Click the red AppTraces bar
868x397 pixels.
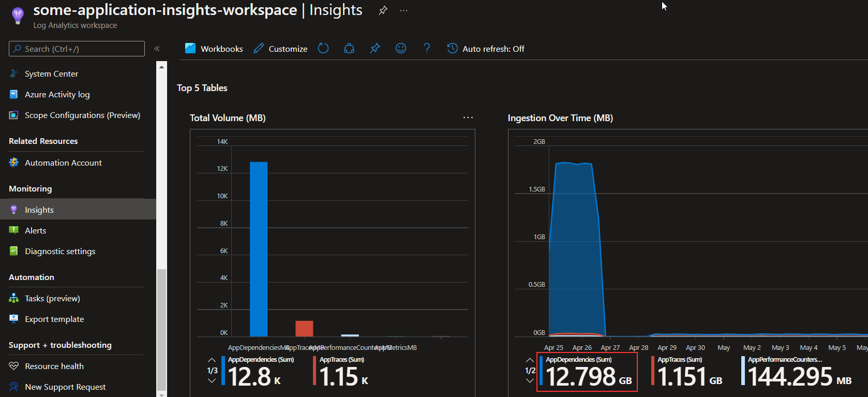point(304,329)
